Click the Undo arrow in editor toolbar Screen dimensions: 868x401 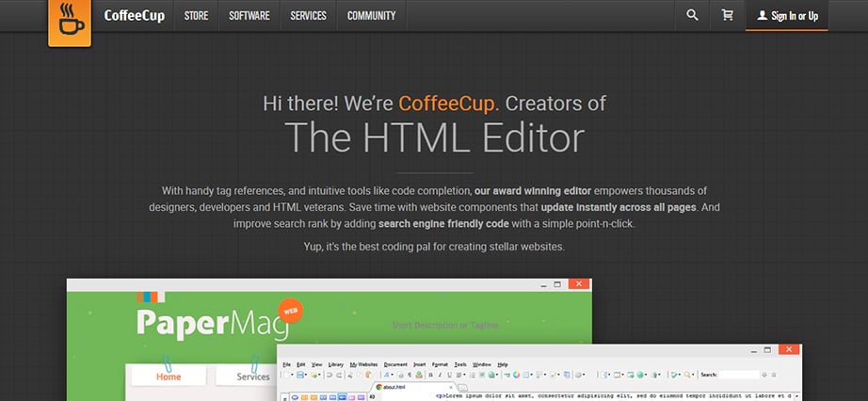330,375
